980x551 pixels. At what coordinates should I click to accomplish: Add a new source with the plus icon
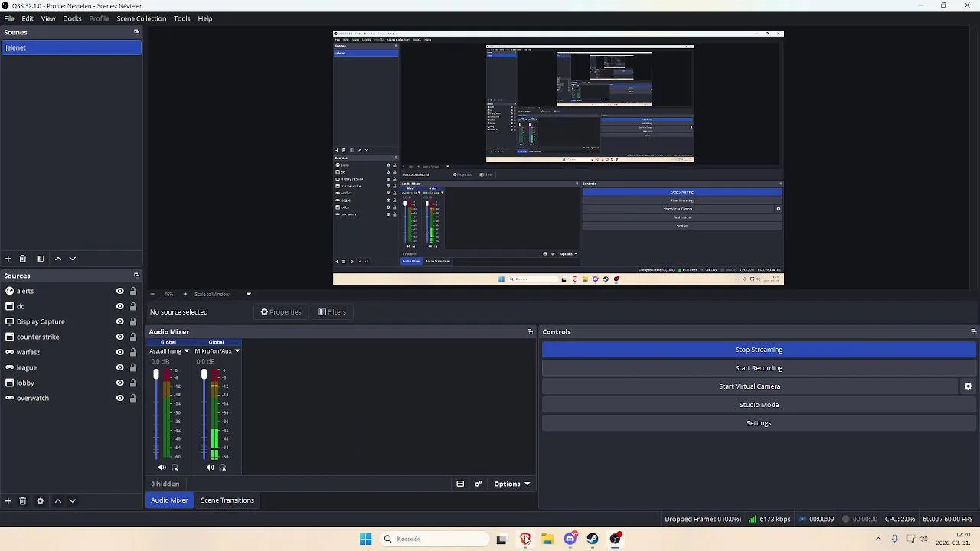pos(8,501)
